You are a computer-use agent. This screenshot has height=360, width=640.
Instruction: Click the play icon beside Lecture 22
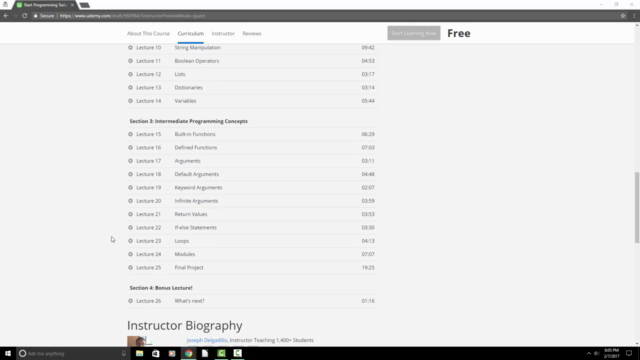coord(130,227)
